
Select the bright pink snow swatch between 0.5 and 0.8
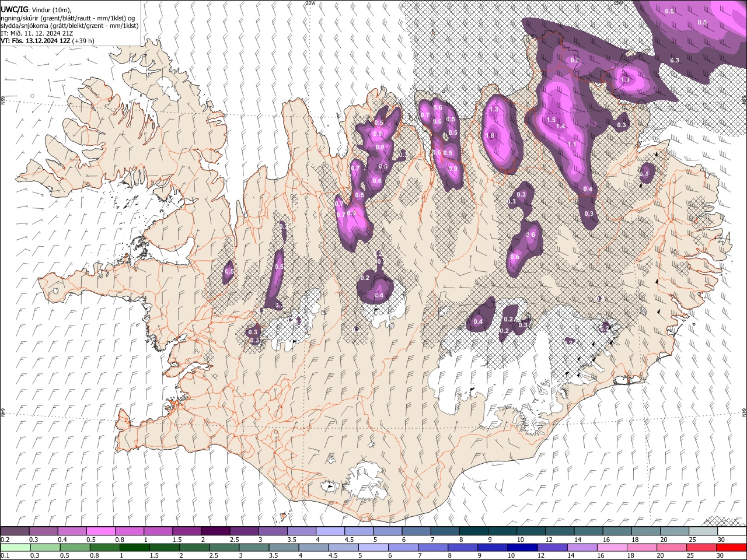coord(101,531)
